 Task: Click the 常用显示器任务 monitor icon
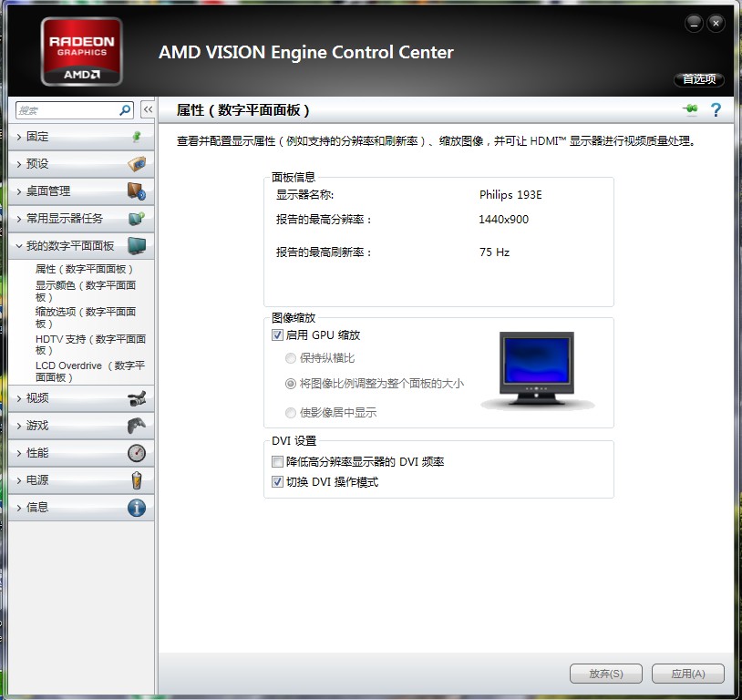click(137, 218)
